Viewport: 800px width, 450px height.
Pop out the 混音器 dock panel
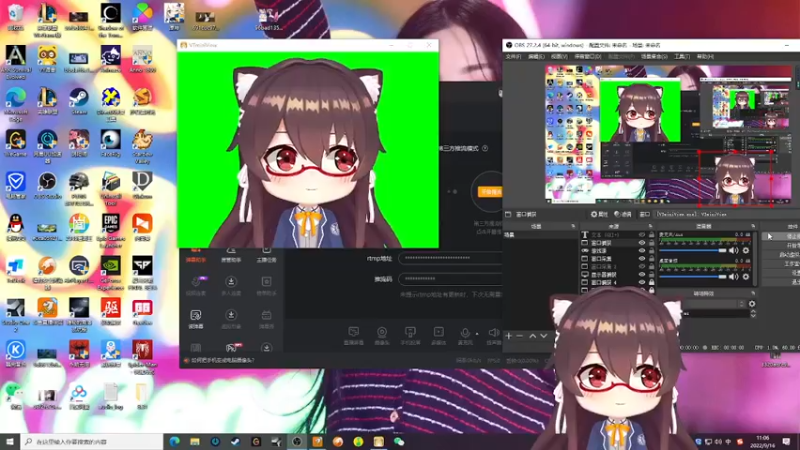pos(753,226)
